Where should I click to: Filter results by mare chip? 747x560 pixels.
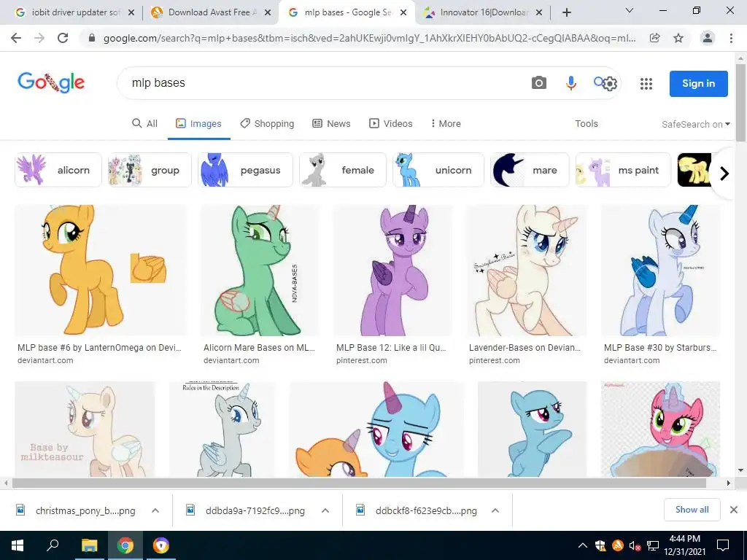tap(530, 170)
